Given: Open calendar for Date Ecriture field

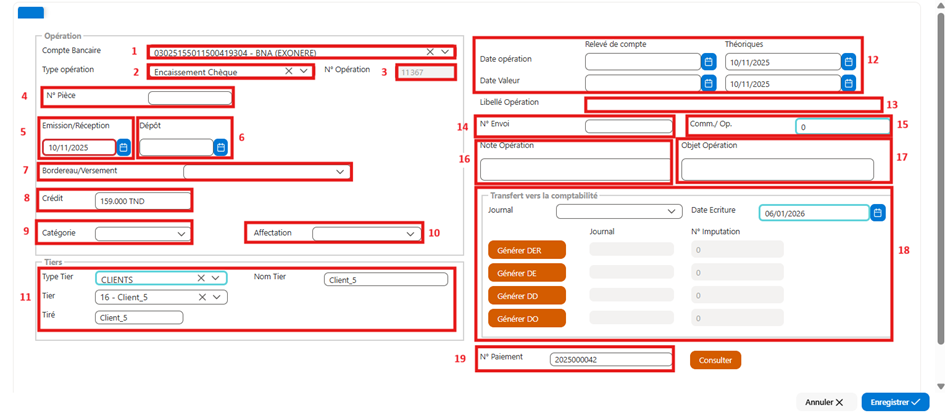Looking at the screenshot, I should coord(878,213).
